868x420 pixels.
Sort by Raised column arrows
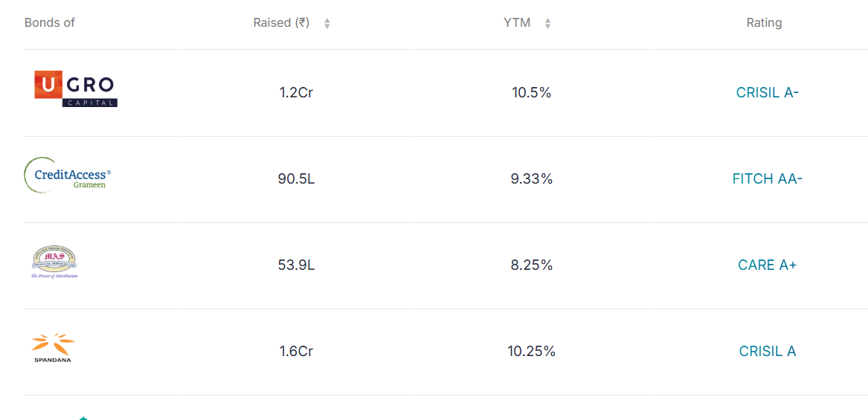327,23
